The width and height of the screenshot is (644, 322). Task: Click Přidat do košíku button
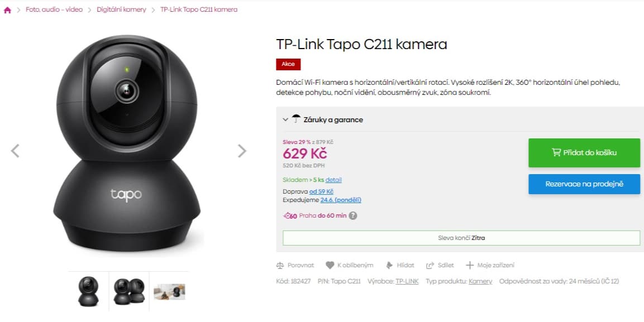tap(584, 152)
